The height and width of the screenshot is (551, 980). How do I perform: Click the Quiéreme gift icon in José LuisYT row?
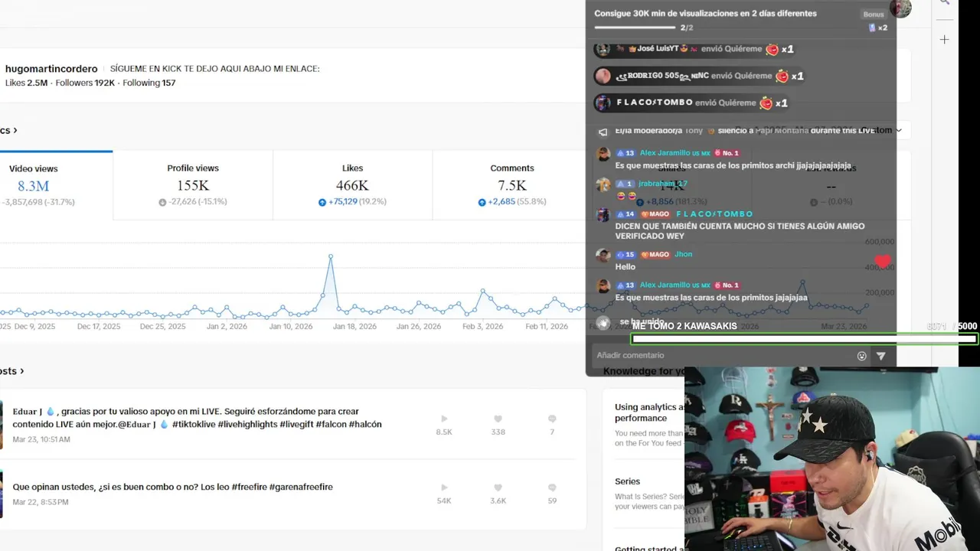point(772,49)
